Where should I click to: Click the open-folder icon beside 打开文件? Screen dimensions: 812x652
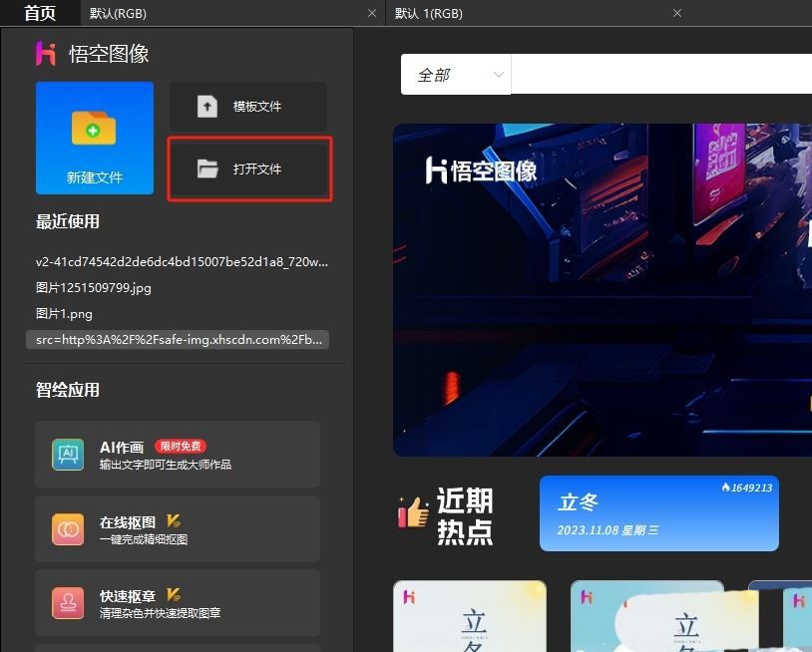207,168
